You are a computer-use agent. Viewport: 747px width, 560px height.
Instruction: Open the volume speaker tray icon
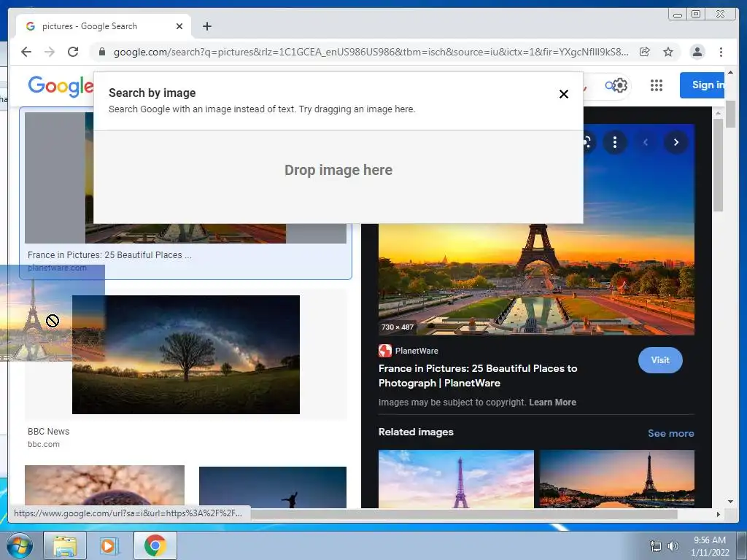pos(673,546)
